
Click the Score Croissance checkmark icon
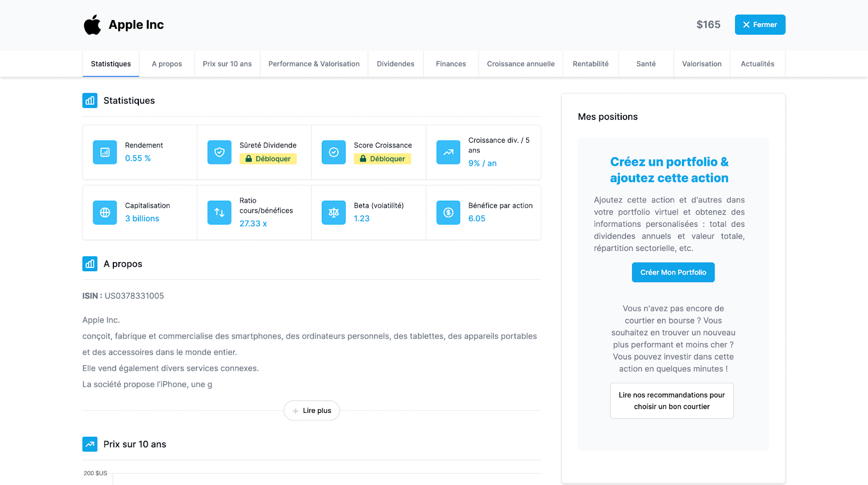[x=334, y=152]
